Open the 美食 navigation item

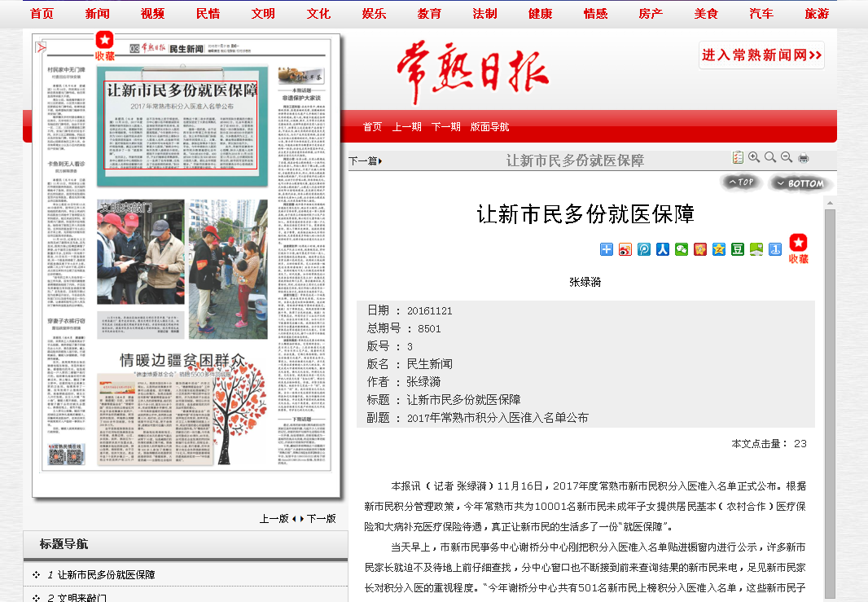click(706, 14)
